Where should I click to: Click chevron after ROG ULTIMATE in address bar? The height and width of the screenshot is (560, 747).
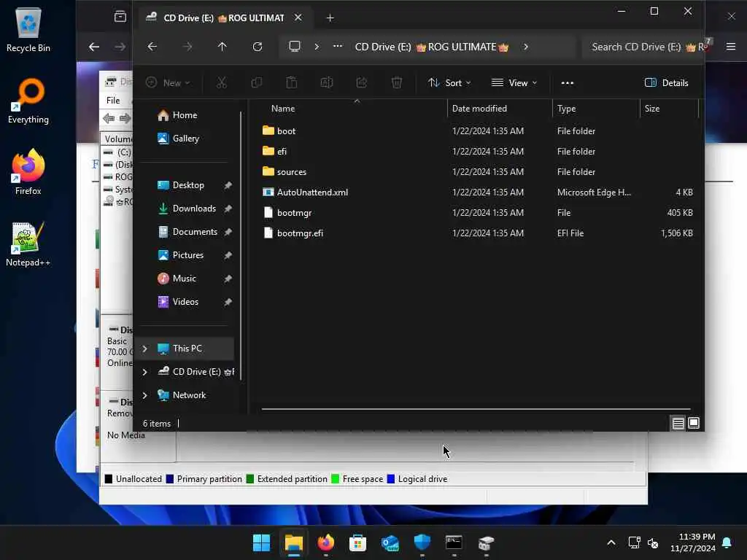coord(525,47)
